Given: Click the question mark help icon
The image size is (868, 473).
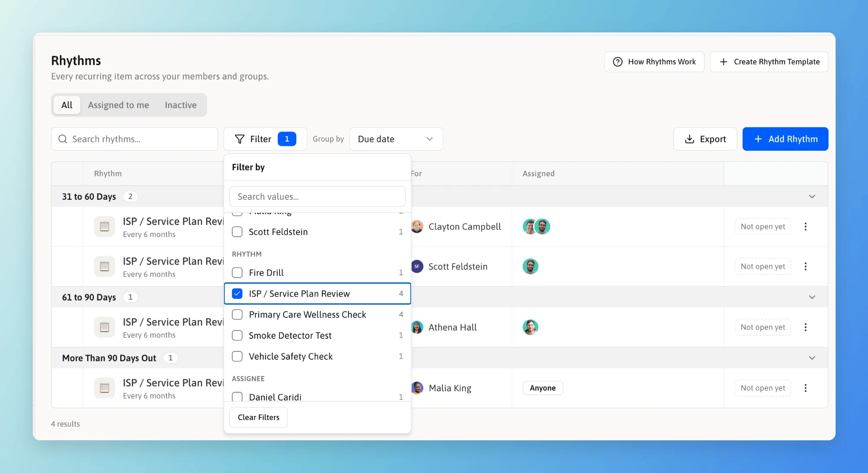Looking at the screenshot, I should 618,62.
